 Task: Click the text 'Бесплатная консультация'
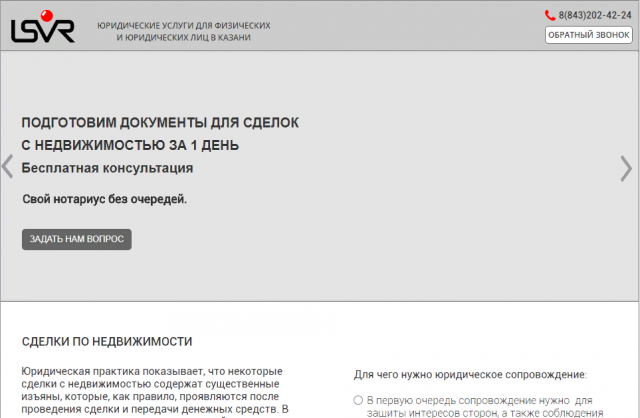107,168
